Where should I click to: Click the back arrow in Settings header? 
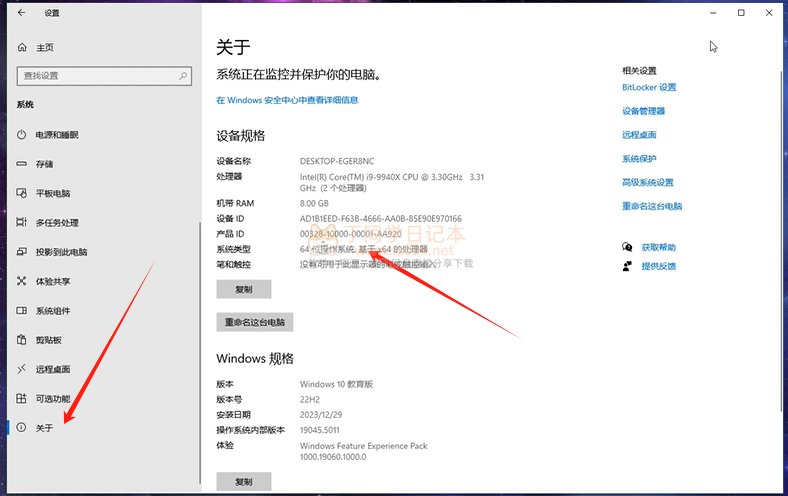(21, 13)
